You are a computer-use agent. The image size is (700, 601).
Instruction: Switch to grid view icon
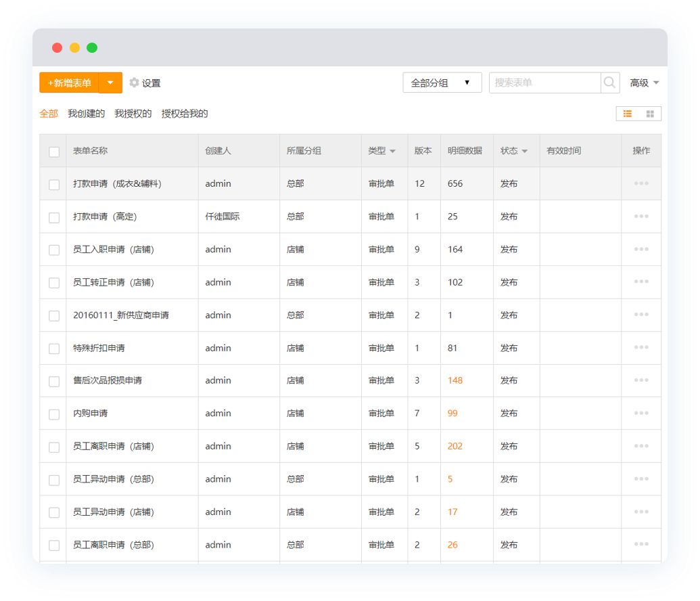coord(650,114)
